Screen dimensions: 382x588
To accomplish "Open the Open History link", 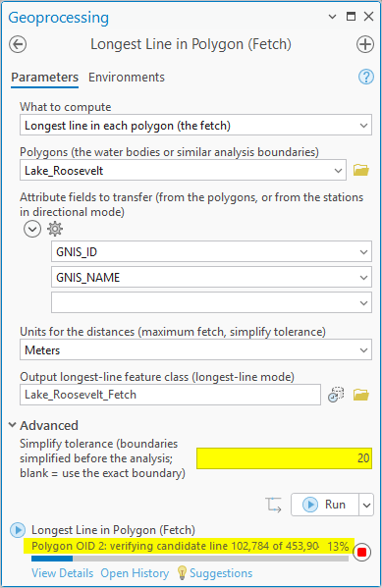I will (135, 573).
